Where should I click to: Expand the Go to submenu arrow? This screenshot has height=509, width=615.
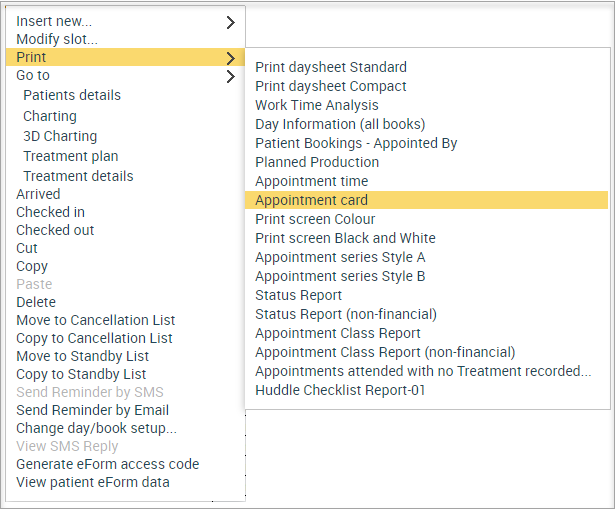click(x=231, y=76)
